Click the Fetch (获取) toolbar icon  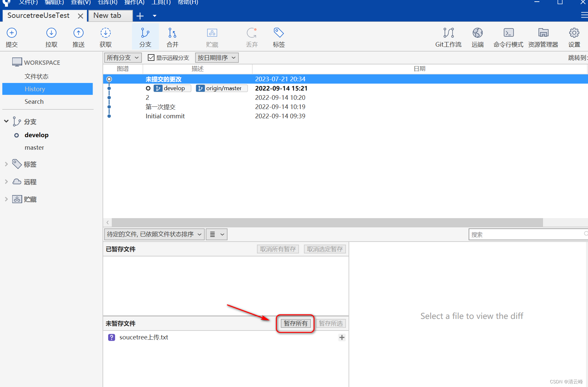tap(105, 33)
